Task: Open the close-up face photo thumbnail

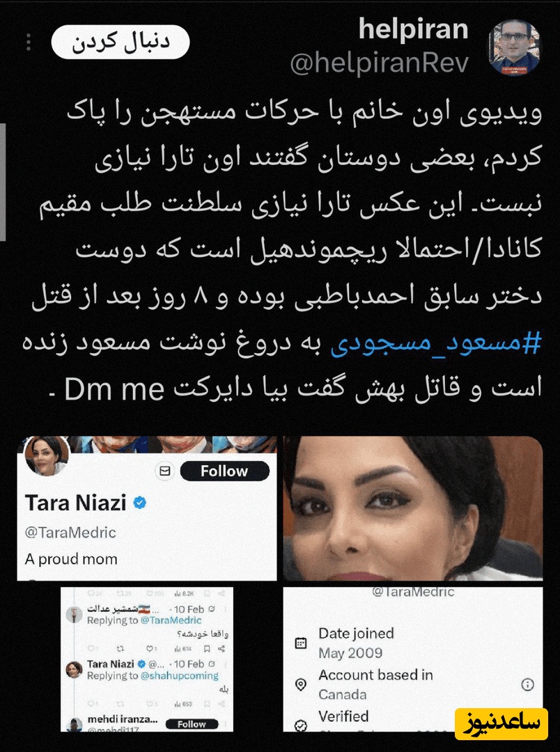Action: [x=412, y=508]
